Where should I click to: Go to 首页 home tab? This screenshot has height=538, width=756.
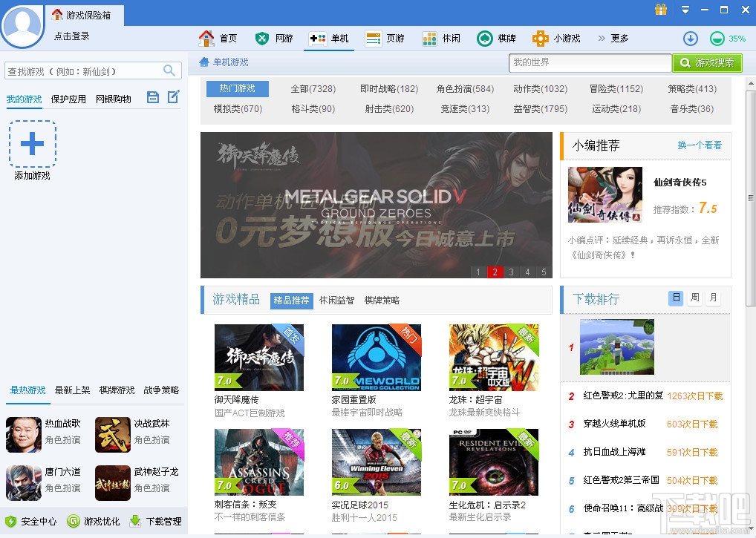[218, 38]
